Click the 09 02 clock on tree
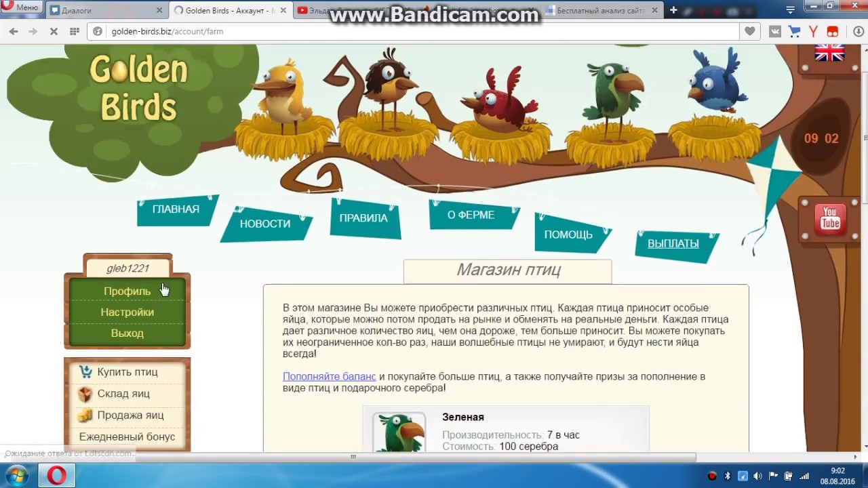 [821, 139]
